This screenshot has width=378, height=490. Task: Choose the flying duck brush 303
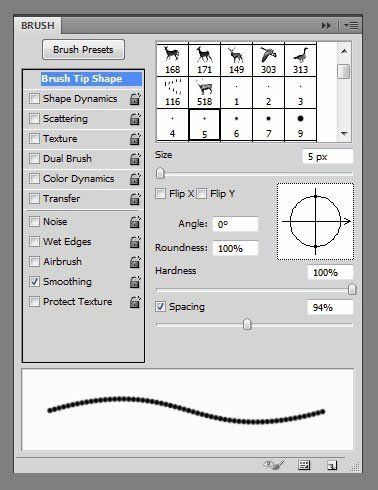coord(268,60)
